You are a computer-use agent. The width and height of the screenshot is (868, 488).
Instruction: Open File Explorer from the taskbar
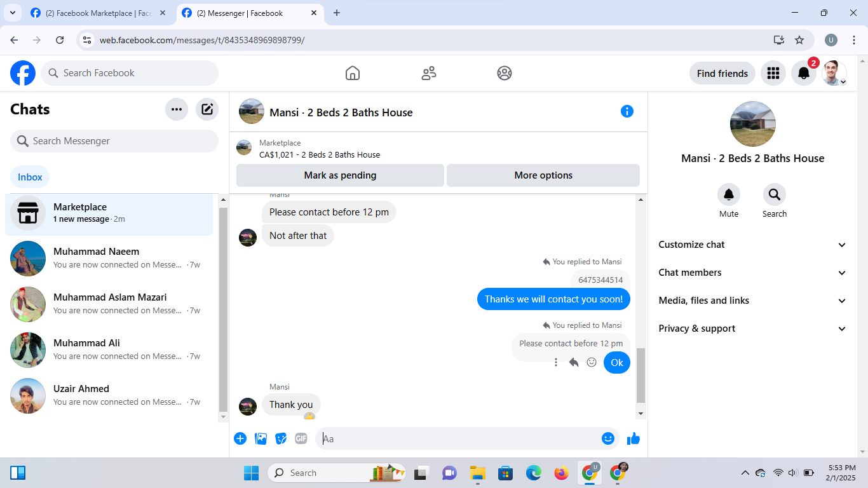(x=477, y=473)
